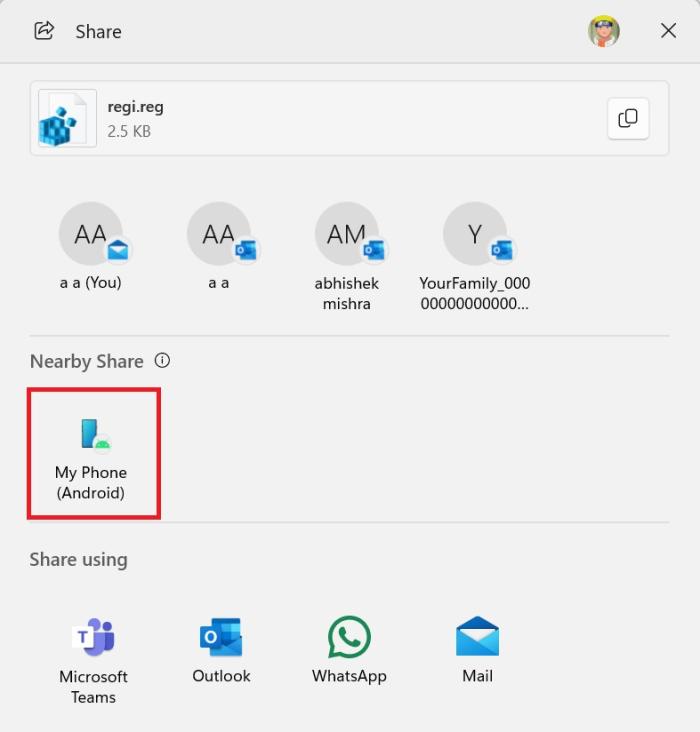Screen dimensions: 700x732
Task: Send file to My Phone (Android)
Action: (x=92, y=455)
